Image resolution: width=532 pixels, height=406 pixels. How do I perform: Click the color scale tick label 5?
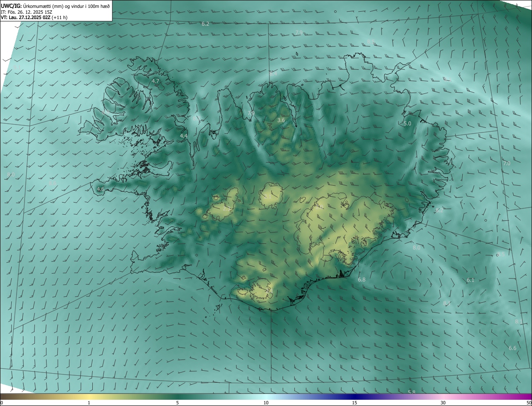[x=177, y=403]
